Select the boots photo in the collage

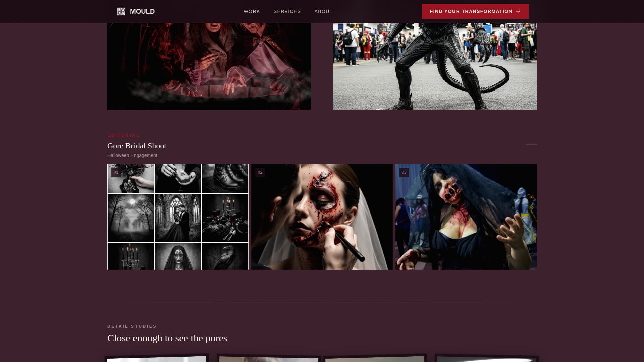point(225,179)
